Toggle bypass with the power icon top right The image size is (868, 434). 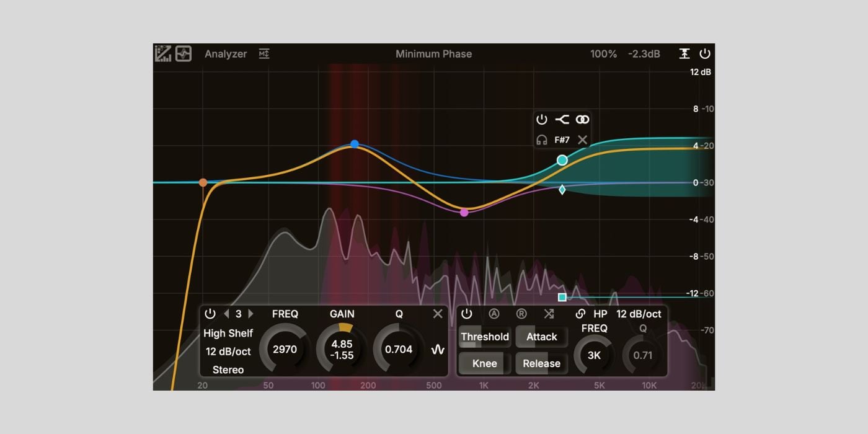point(706,53)
